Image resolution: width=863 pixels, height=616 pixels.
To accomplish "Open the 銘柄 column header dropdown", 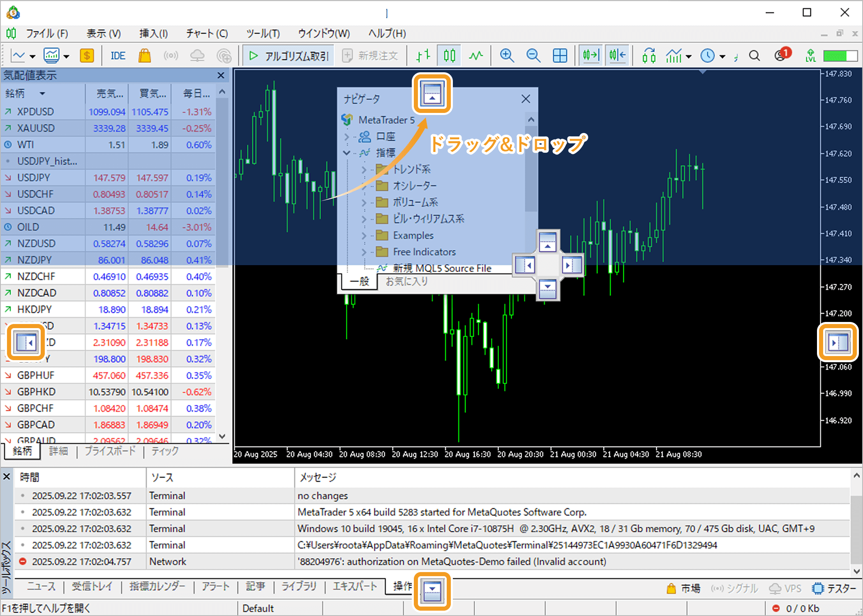I will tap(42, 94).
